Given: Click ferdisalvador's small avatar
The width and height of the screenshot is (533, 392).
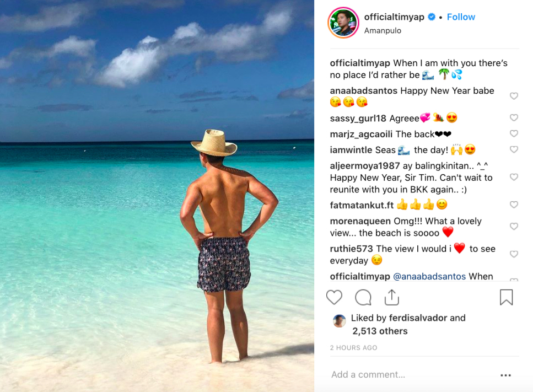Looking at the screenshot, I should tap(339, 321).
